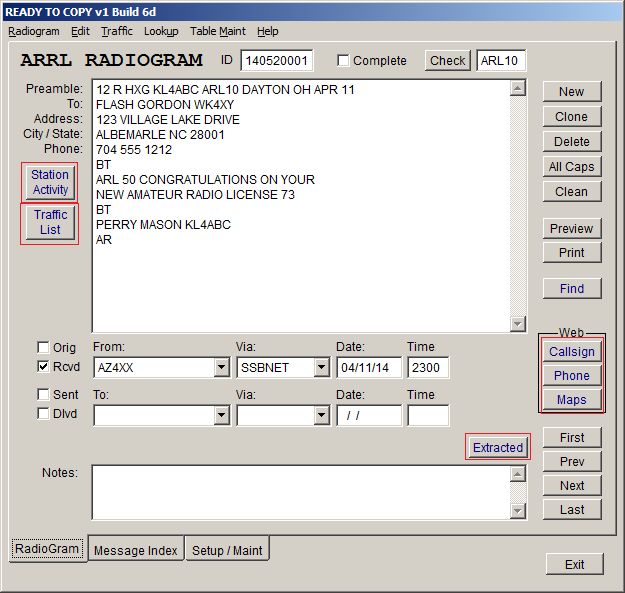Expand the received Via dropdown showing SSBNET
This screenshot has height=593, width=625.
(x=321, y=367)
